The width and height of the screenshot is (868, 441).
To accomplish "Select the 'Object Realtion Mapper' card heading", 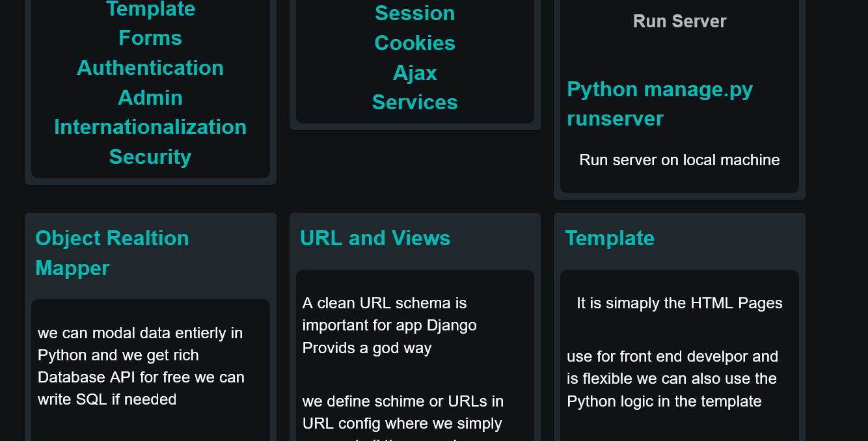I will pyautogui.click(x=112, y=253).
